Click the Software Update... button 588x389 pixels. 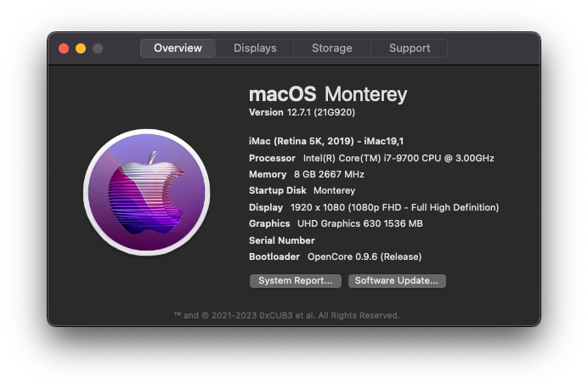click(x=397, y=280)
